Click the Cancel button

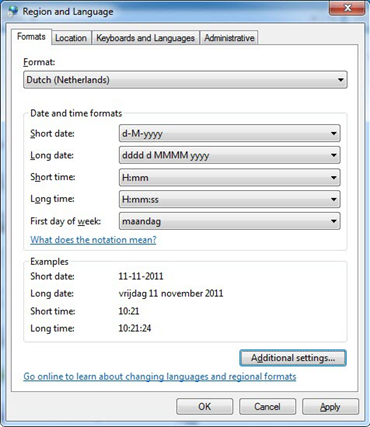click(267, 407)
